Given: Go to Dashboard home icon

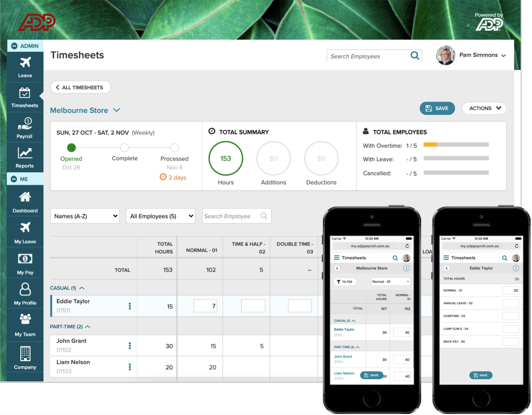Looking at the screenshot, I should (25, 197).
